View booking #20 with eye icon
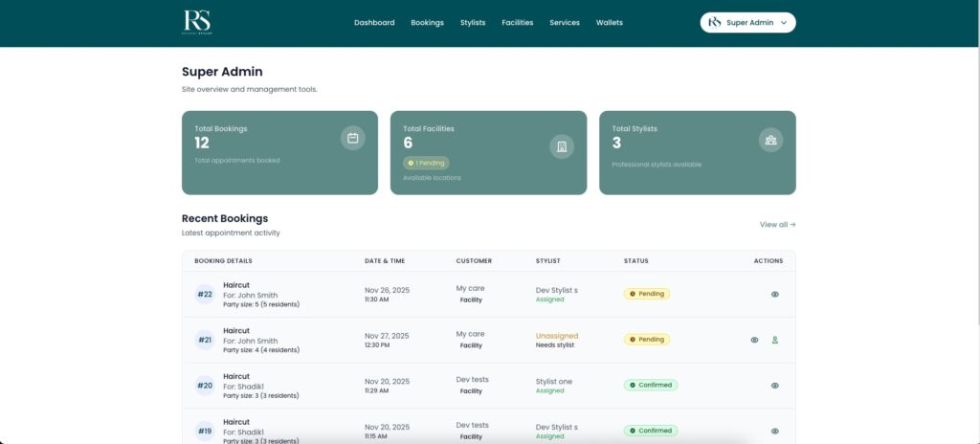 click(774, 386)
